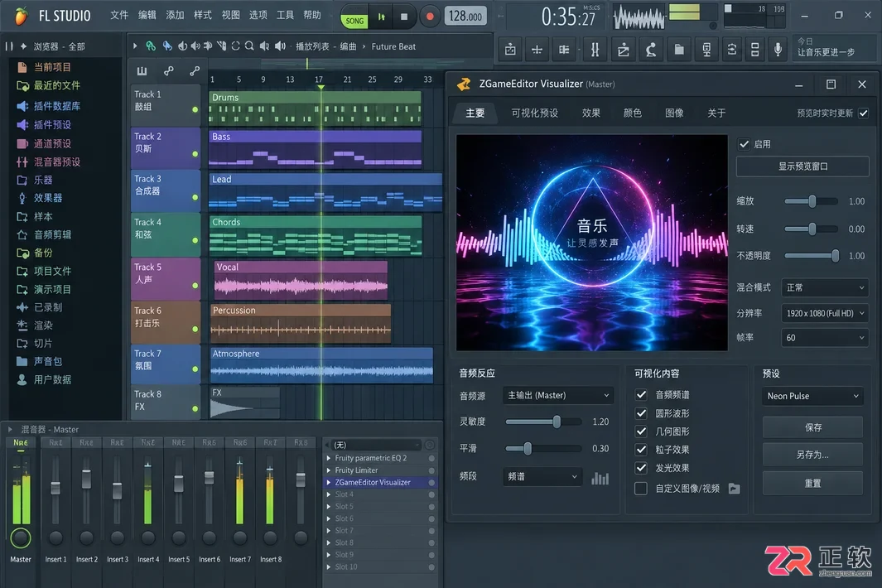Switch to the 可视化预设 tab
Screen dimensions: 882x588
[x=534, y=113]
